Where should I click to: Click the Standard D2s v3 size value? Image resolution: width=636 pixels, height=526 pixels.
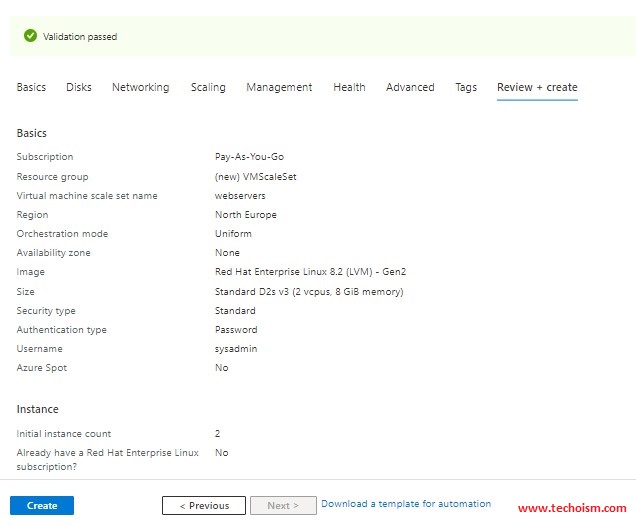pyautogui.click(x=309, y=292)
